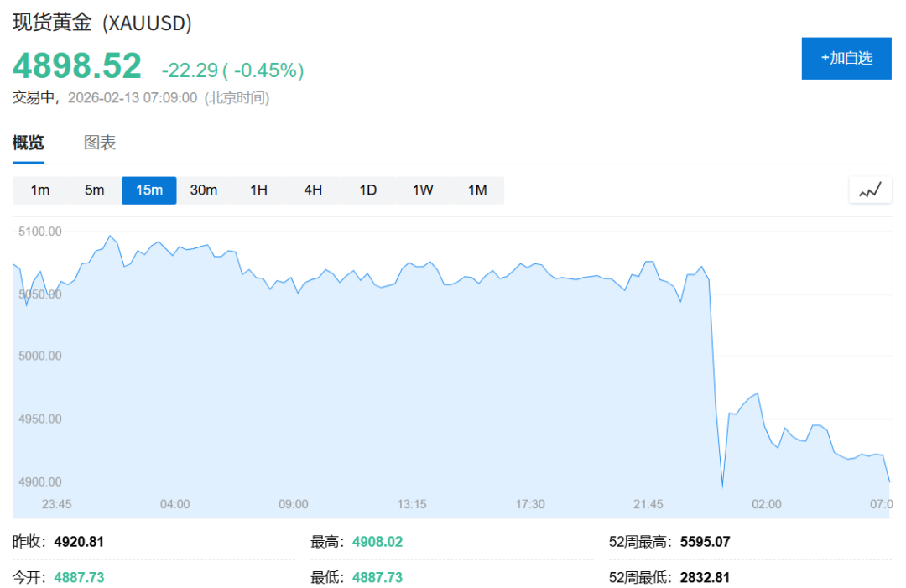This screenshot has width=906, height=588.
Task: Click the 现货黄金 (XAUUSD) title
Action: pyautogui.click(x=102, y=23)
